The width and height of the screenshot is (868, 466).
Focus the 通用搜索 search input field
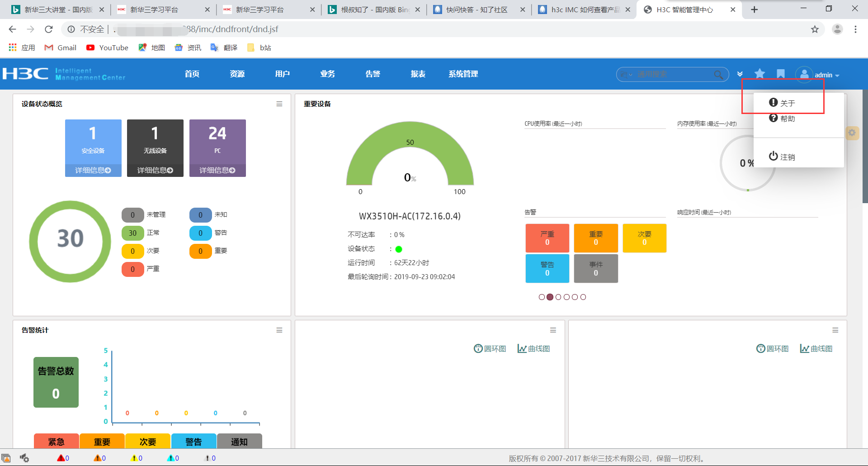[674, 75]
